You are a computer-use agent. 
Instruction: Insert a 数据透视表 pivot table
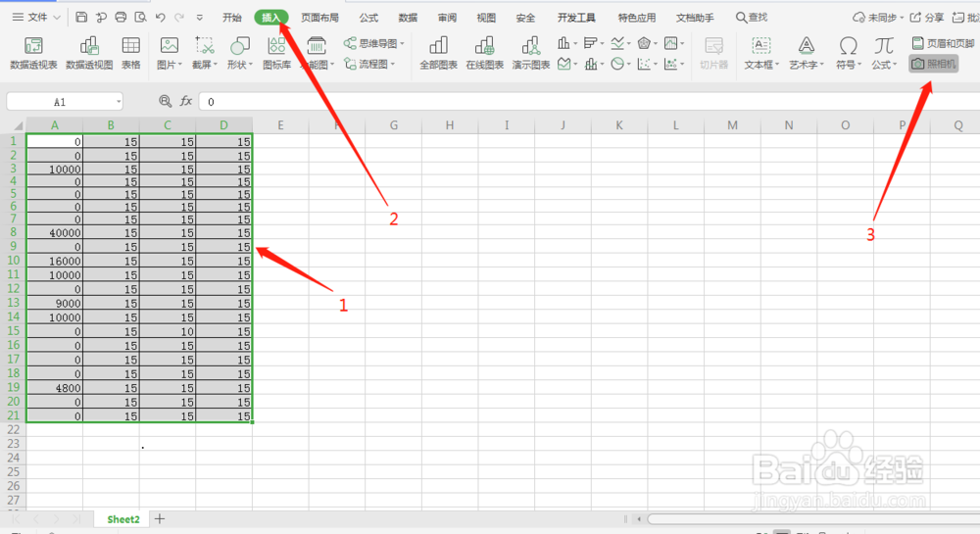point(33,53)
